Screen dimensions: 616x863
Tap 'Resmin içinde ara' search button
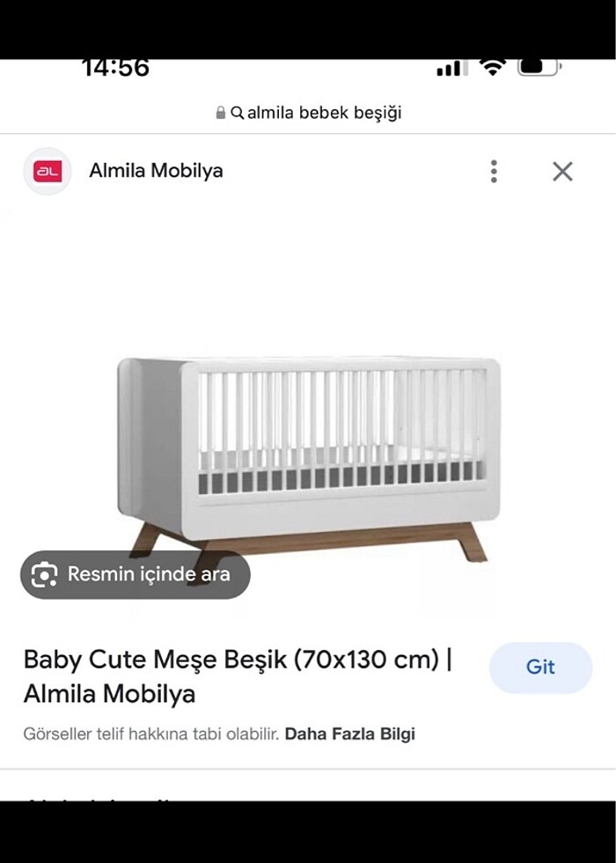point(136,574)
